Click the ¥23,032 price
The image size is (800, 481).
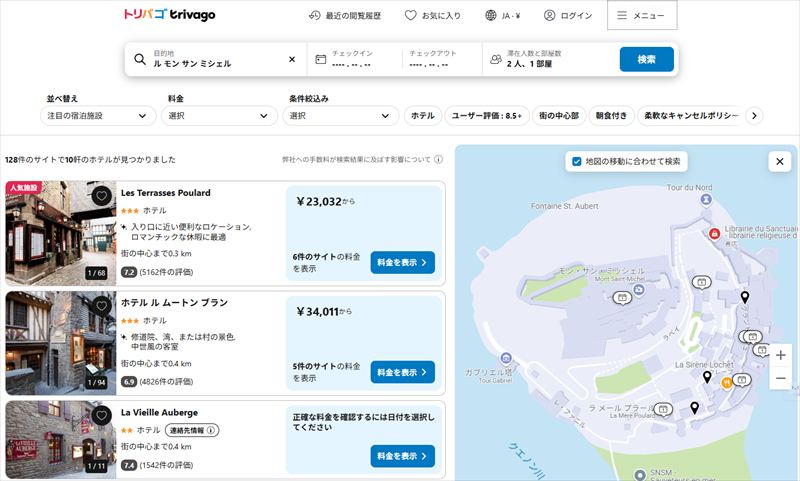tap(319, 201)
